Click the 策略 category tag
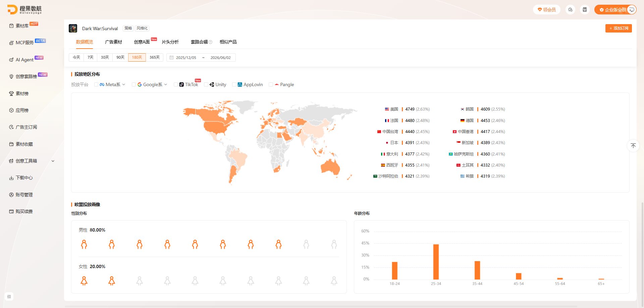644x308 pixels. pos(128,28)
